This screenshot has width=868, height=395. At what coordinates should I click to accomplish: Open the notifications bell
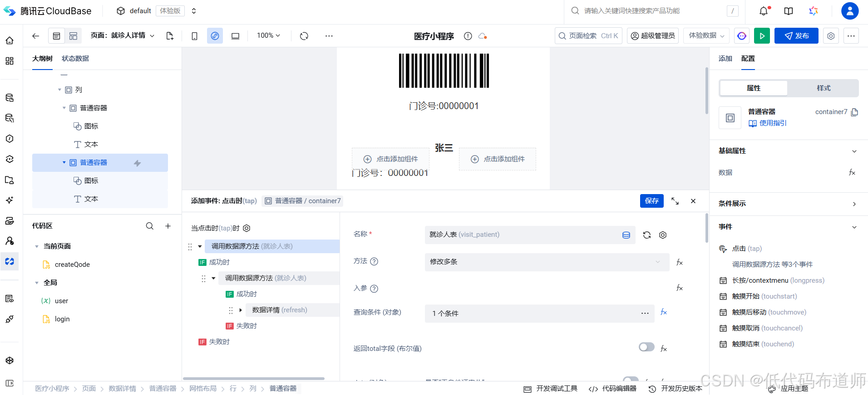coord(764,11)
